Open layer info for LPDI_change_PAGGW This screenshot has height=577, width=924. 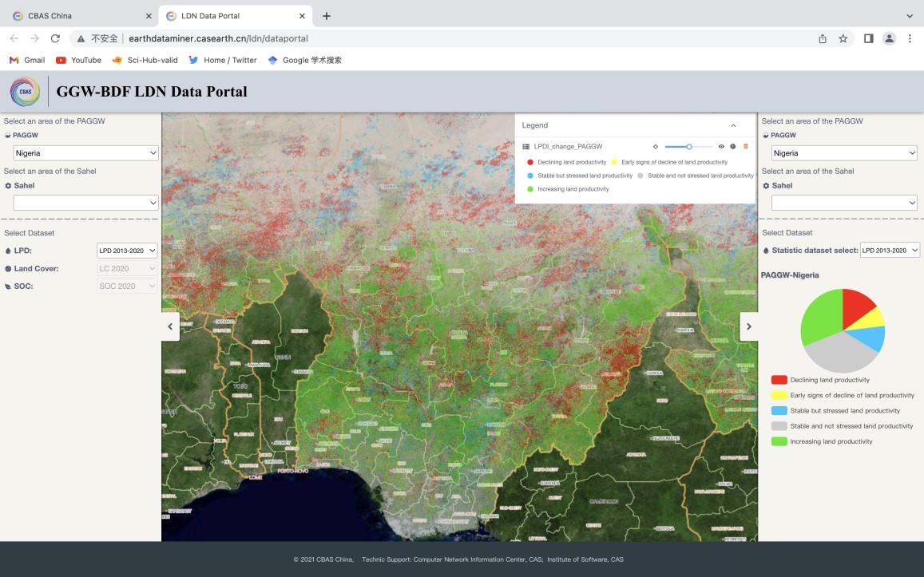733,147
